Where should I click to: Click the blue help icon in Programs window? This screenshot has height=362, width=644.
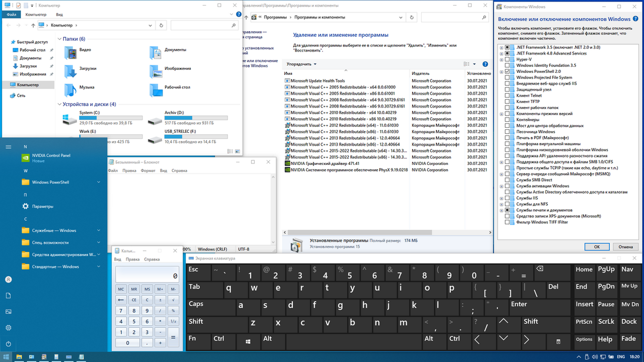click(485, 64)
